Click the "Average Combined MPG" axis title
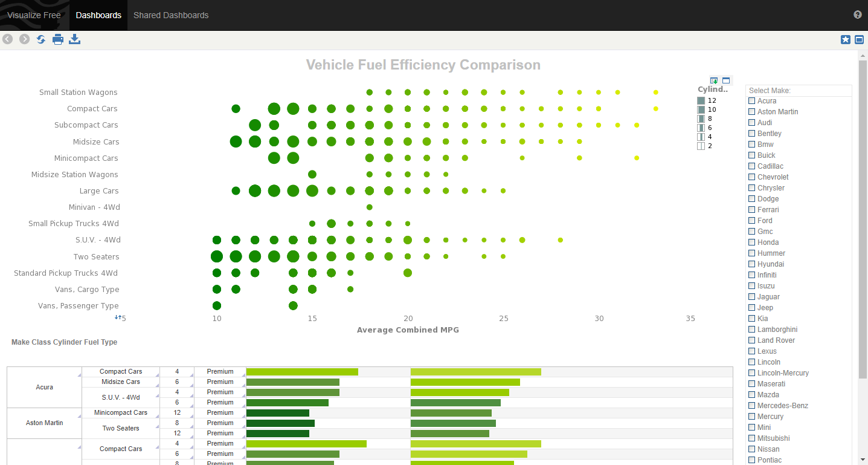868x465 pixels. coord(408,330)
